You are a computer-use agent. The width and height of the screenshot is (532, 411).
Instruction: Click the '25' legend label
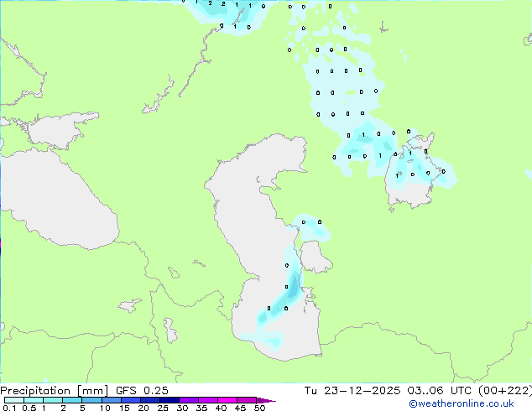(163, 408)
